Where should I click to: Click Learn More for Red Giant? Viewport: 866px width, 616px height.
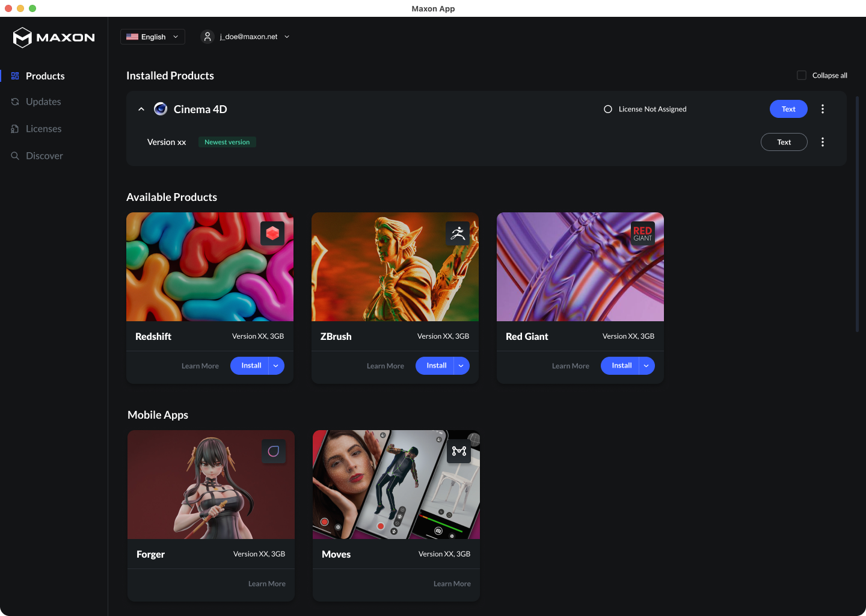coord(571,366)
